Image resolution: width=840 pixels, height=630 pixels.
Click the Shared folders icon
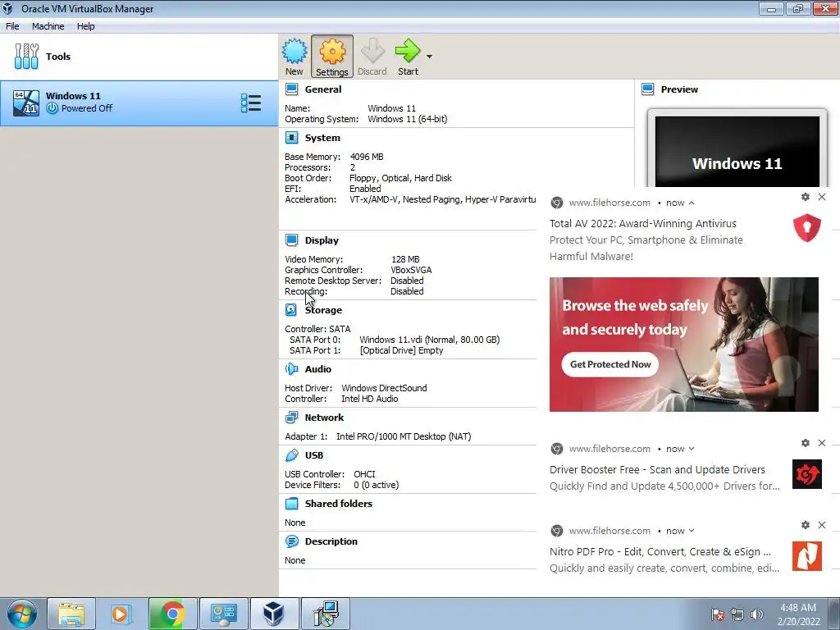pos(291,503)
